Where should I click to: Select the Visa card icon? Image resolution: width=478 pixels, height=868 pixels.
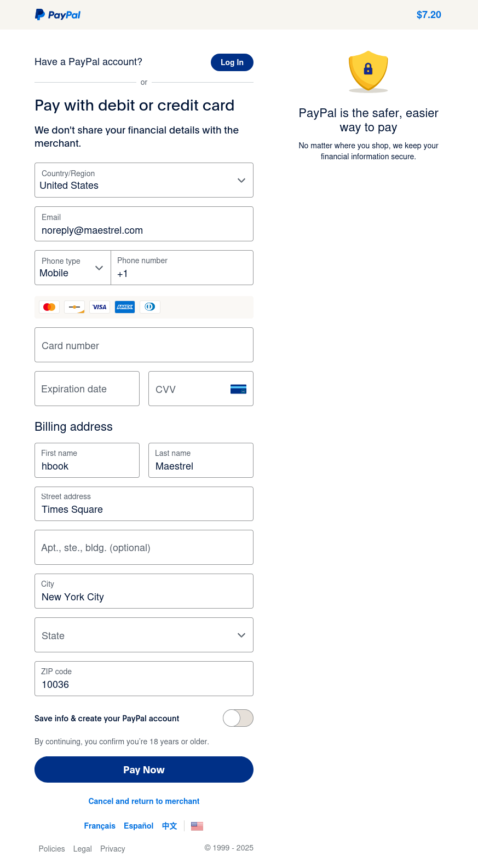[99, 307]
